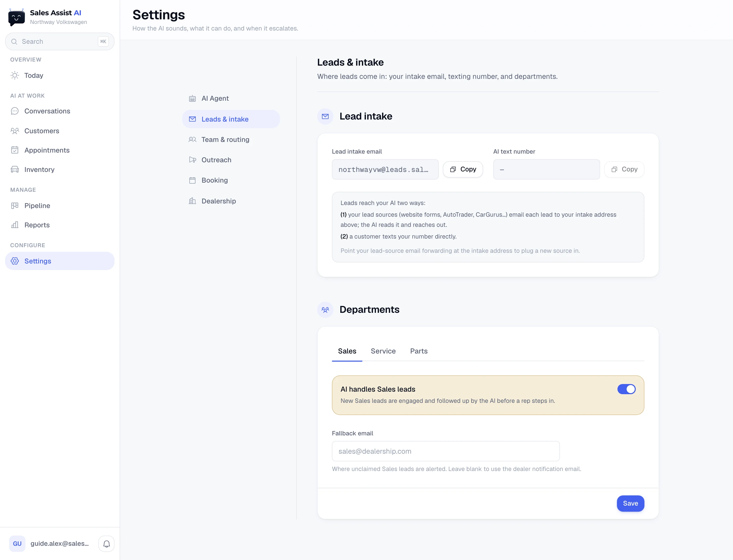This screenshot has height=560, width=733.
Task: Click the AI text number field
Action: pos(546,169)
